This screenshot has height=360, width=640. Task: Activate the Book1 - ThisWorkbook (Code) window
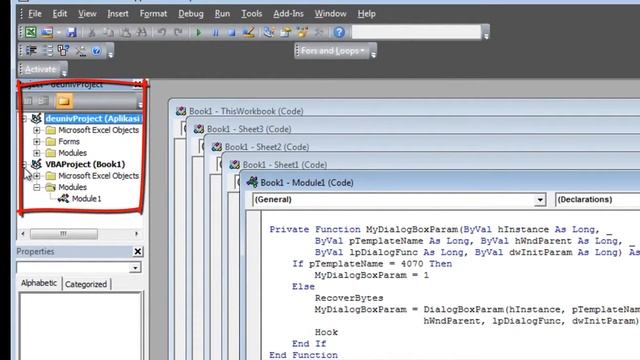click(246, 111)
